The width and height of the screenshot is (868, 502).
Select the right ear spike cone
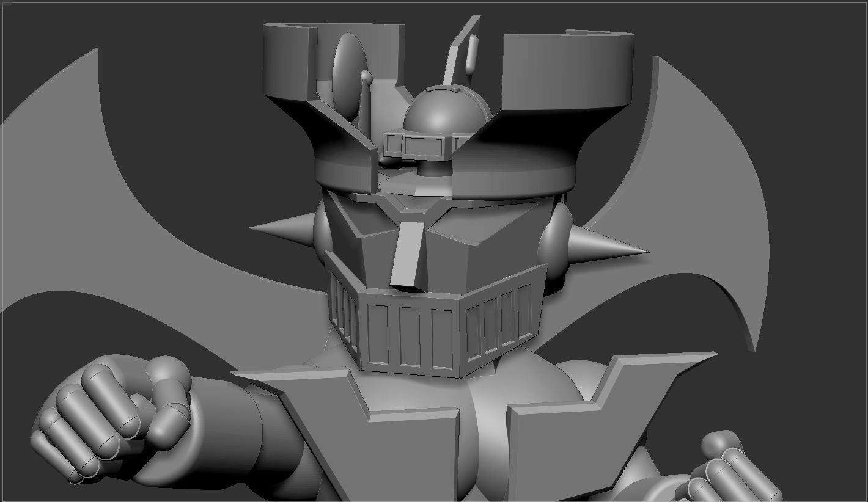point(608,246)
